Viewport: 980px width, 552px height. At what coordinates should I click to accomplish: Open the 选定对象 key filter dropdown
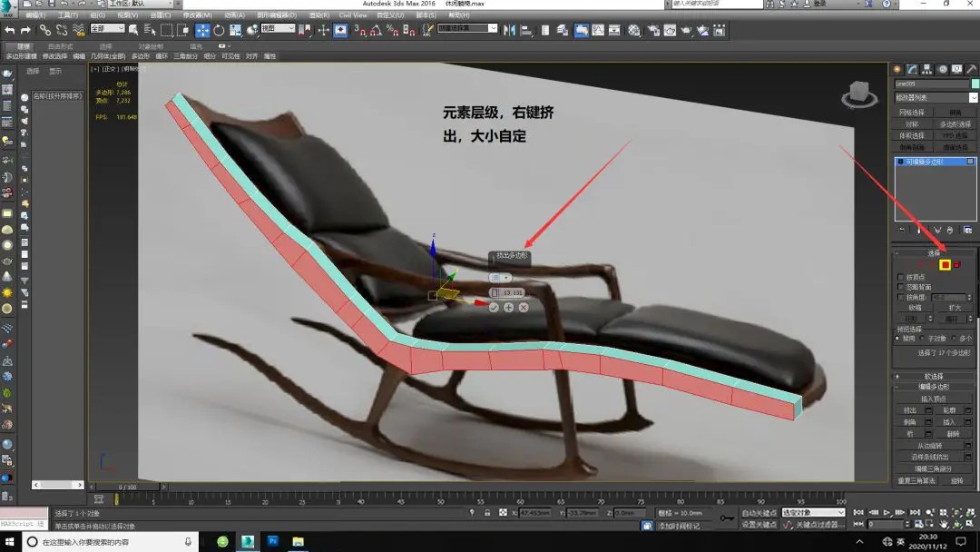pos(813,513)
